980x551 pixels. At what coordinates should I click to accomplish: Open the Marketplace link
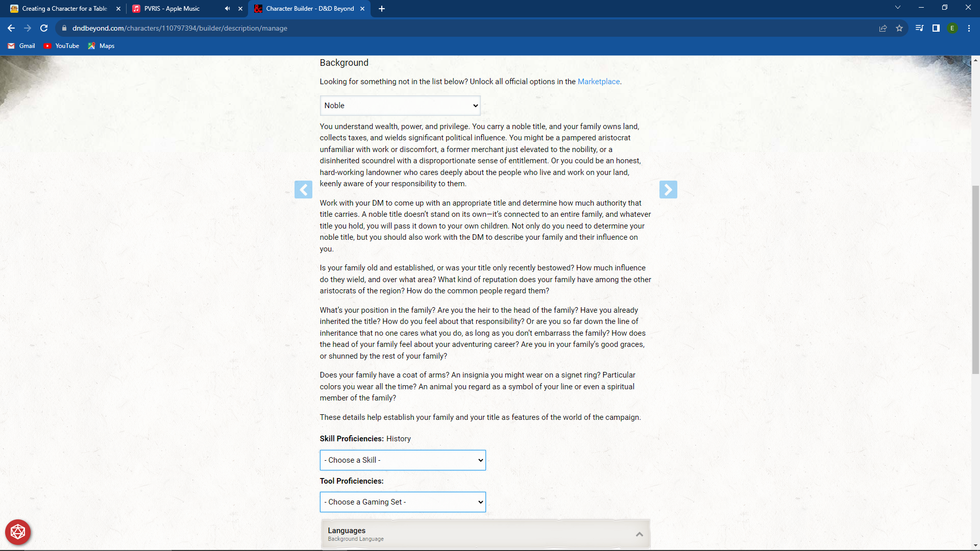(x=598, y=81)
